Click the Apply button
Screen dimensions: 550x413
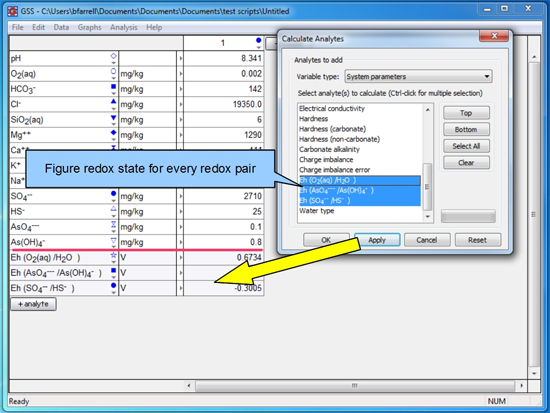pyautogui.click(x=377, y=240)
